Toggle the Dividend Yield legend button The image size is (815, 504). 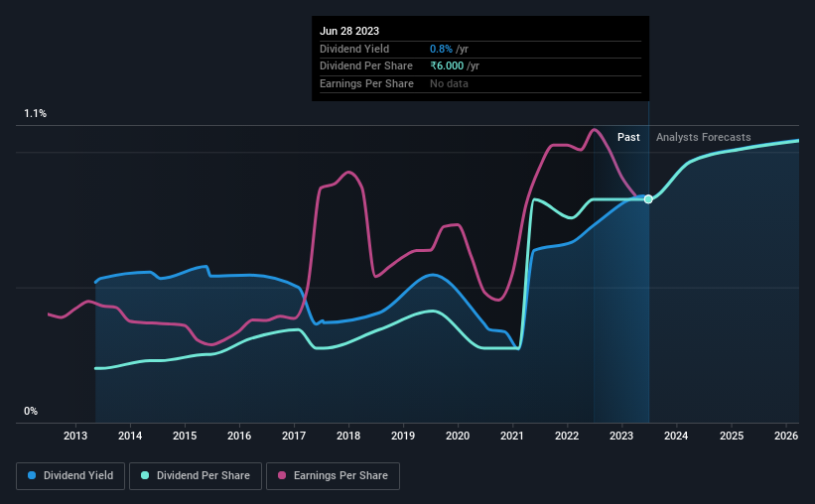[70, 476]
